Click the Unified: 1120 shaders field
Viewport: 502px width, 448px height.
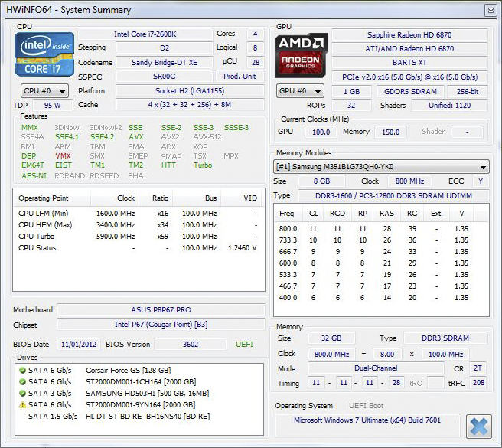(449, 106)
